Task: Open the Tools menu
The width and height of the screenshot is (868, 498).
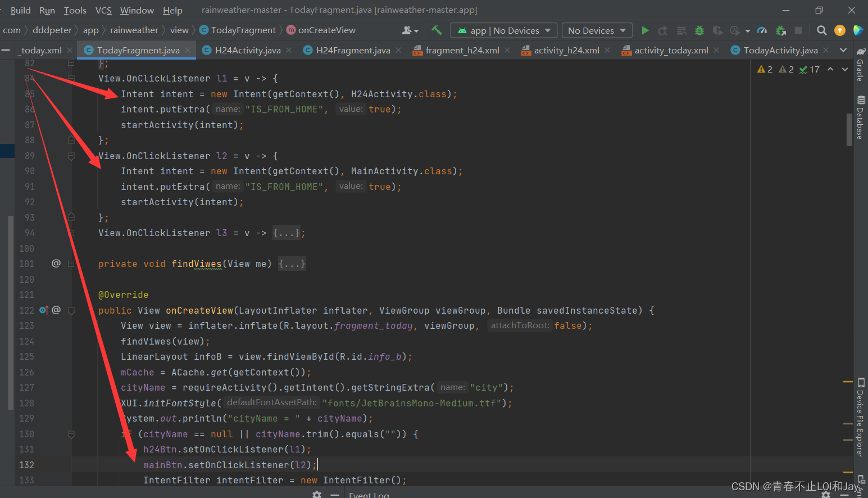Action: click(75, 10)
